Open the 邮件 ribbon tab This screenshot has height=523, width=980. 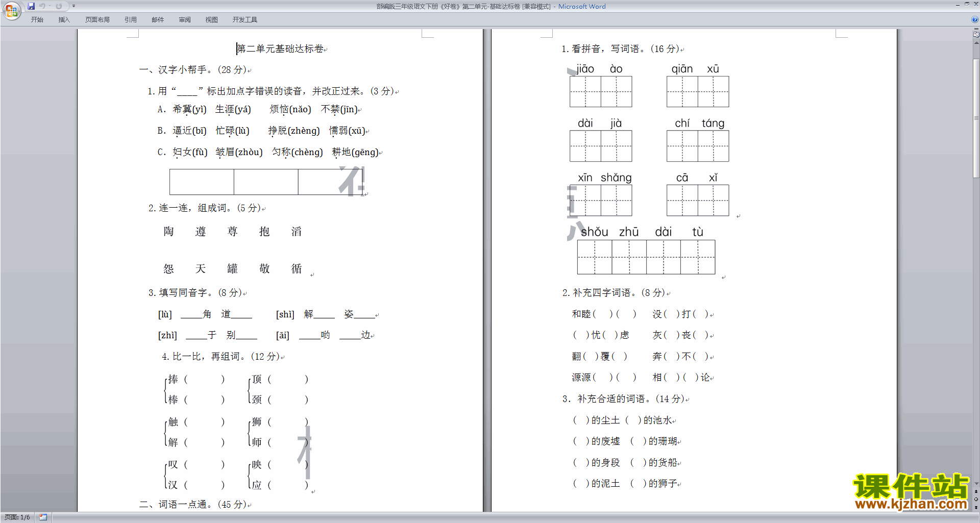click(158, 20)
